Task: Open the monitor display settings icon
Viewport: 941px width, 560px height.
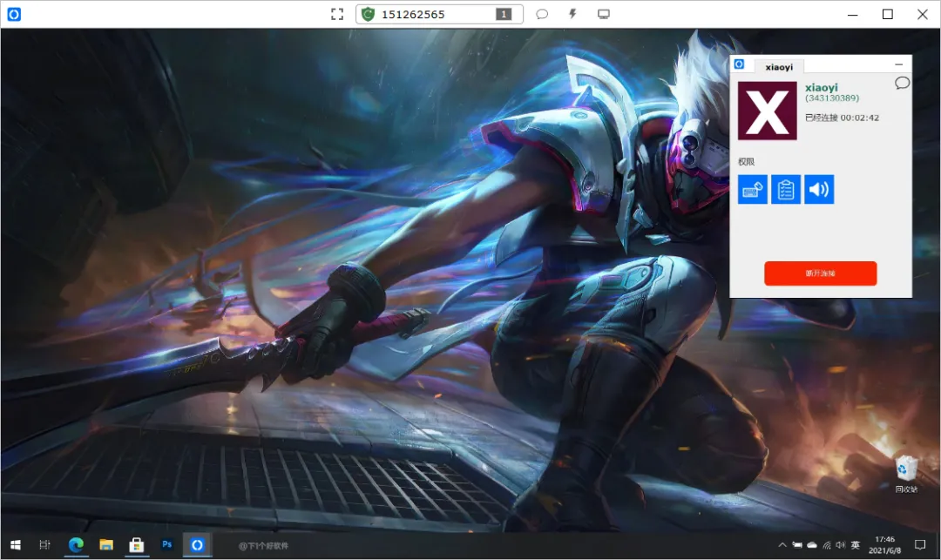Action: 604,14
